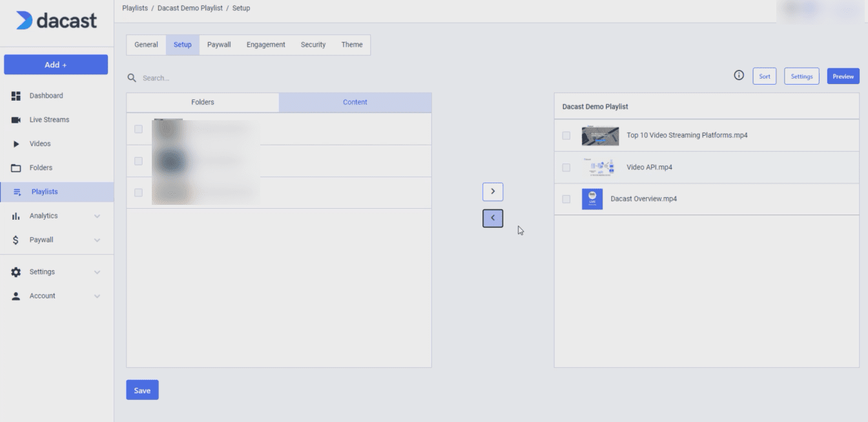
Task: Click the Live Streams camera icon
Action: click(x=17, y=120)
